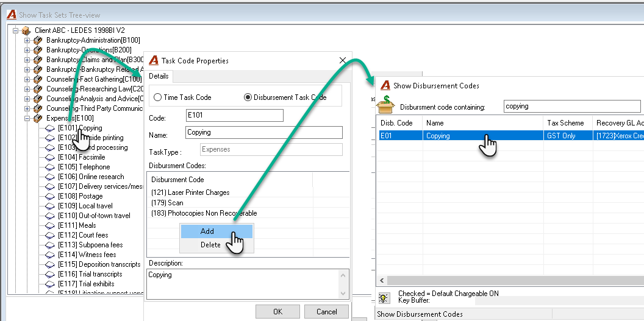Viewport: 644px width, 321px height.
Task: Click the [E113] Subpoena fees task icon
Action: point(49,245)
